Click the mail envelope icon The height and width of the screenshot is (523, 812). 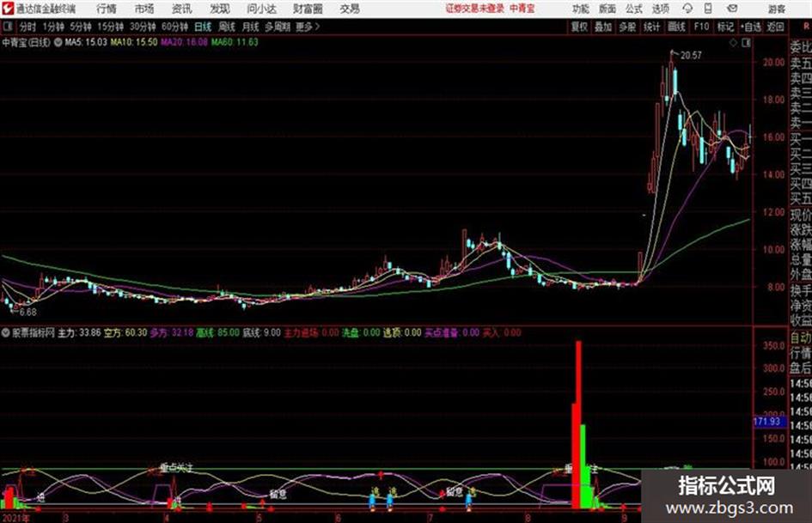point(732,9)
